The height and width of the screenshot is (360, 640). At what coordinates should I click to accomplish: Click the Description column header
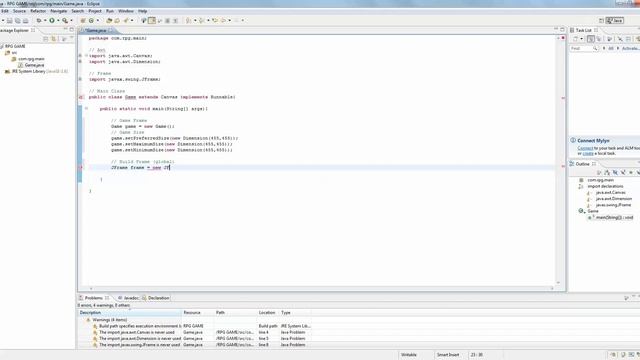tap(130, 313)
